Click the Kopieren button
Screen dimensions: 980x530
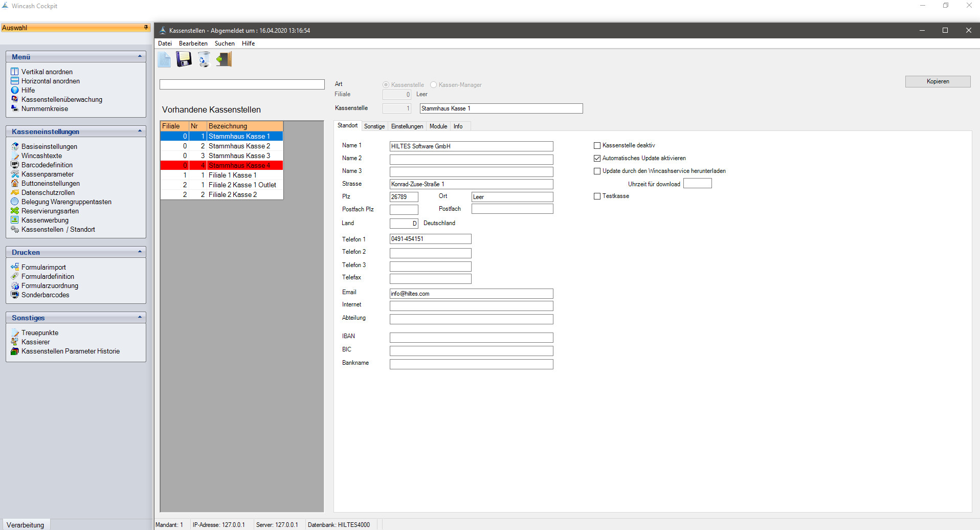pos(937,81)
